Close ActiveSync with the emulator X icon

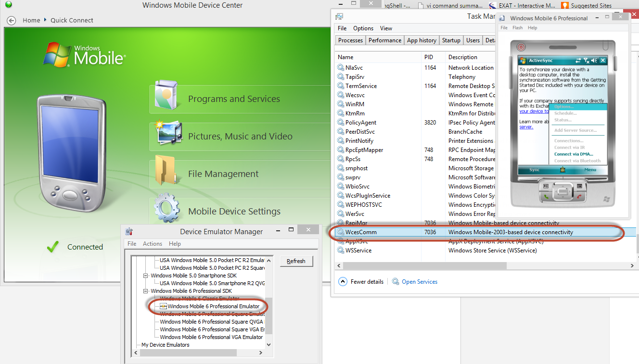602,61
